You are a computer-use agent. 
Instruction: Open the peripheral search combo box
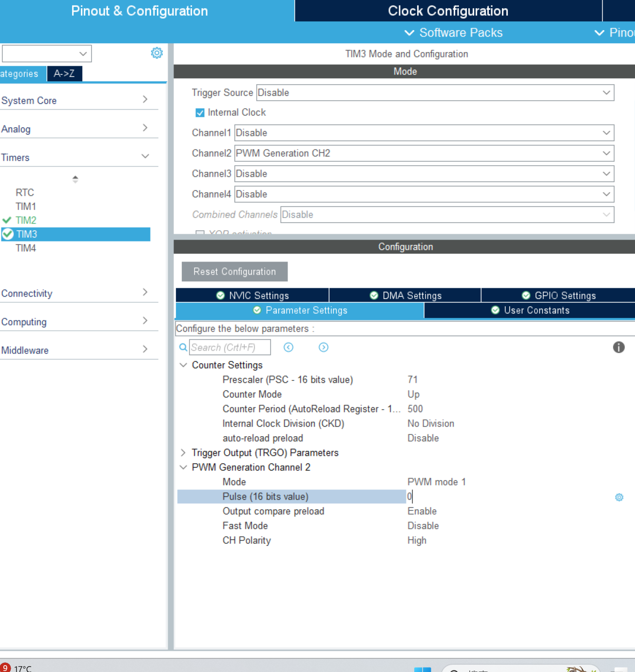pyautogui.click(x=47, y=54)
